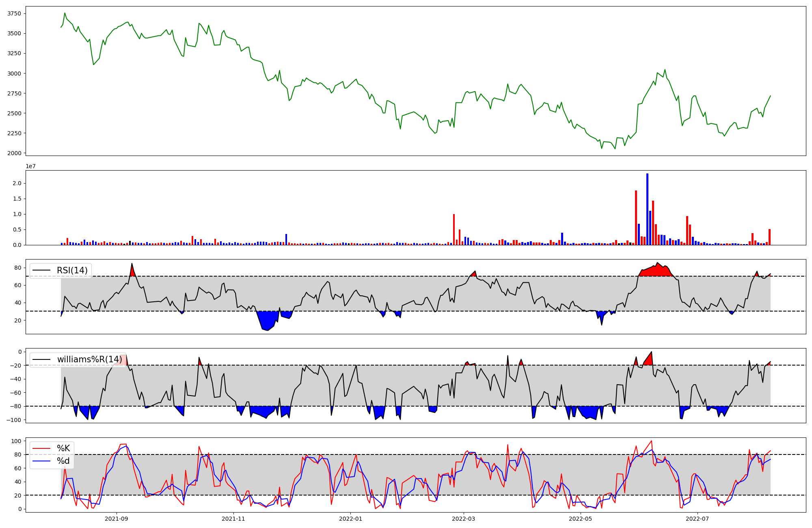
Task: Click the %d legend text
Action: 63,461
